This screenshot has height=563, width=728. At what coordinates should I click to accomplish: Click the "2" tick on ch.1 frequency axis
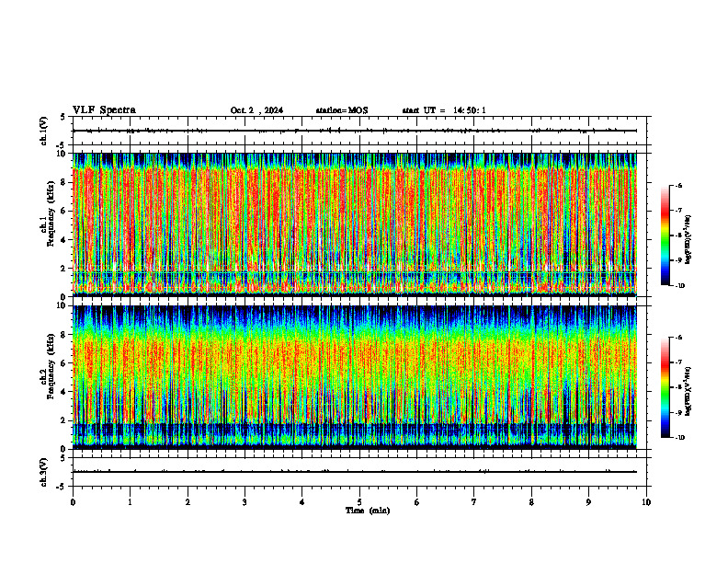[x=64, y=269]
